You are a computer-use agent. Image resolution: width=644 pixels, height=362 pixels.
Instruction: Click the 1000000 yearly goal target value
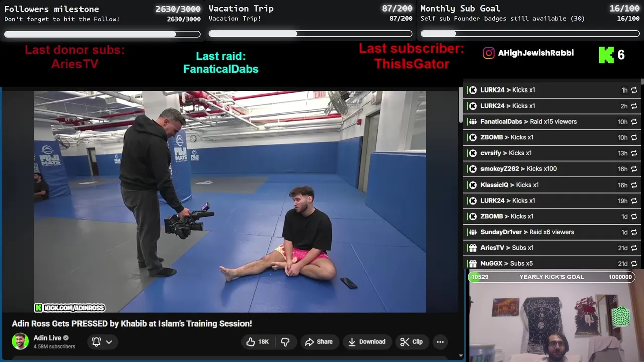tap(620, 277)
